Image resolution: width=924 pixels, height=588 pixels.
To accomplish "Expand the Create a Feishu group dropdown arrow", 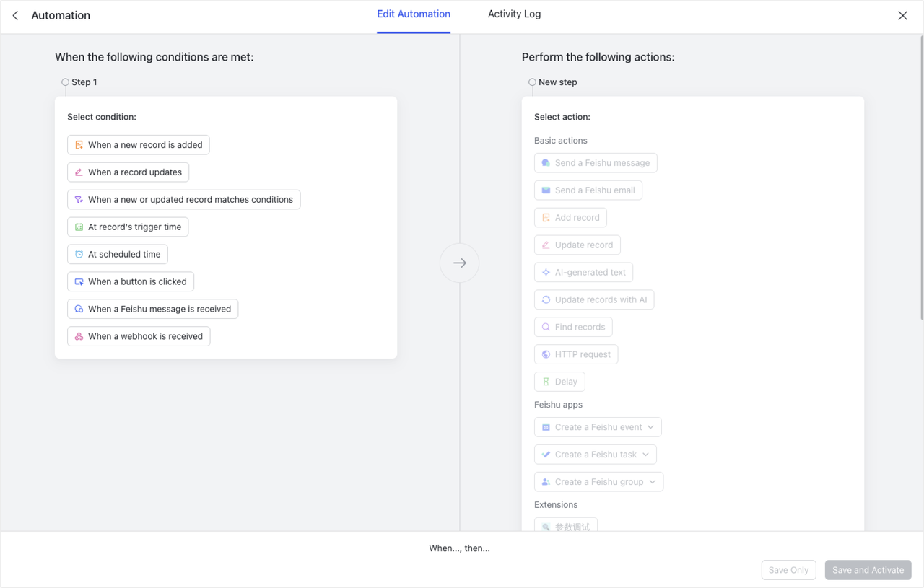I will coord(653,483).
